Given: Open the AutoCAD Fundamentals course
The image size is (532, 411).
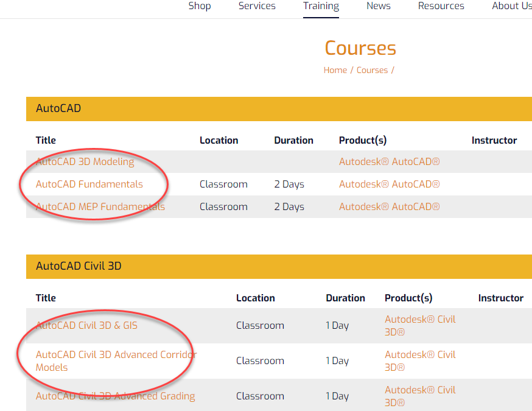Looking at the screenshot, I should (x=89, y=184).
